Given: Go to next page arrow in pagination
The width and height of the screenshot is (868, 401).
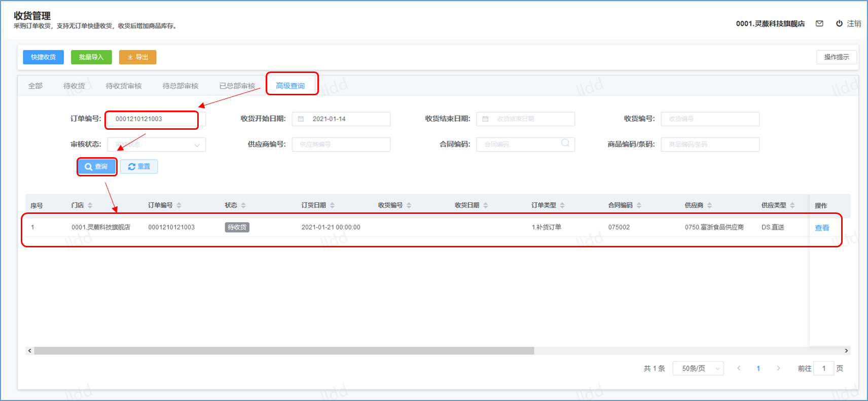Looking at the screenshot, I should click(778, 369).
